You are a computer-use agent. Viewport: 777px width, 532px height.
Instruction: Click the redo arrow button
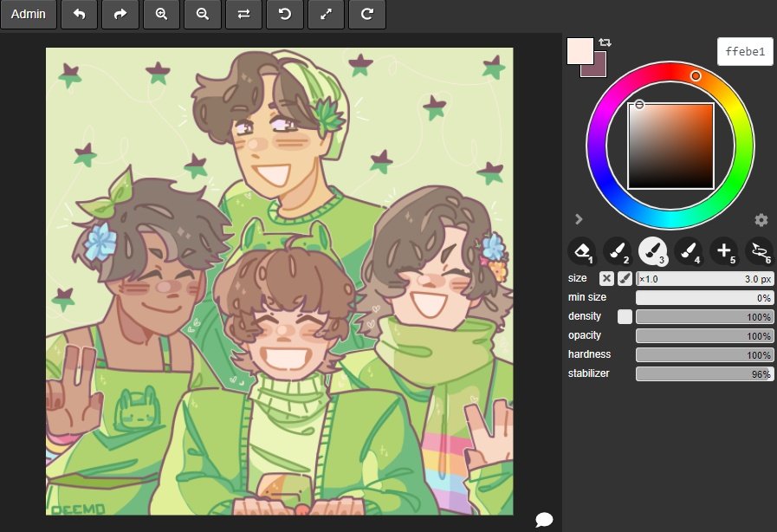click(x=120, y=15)
